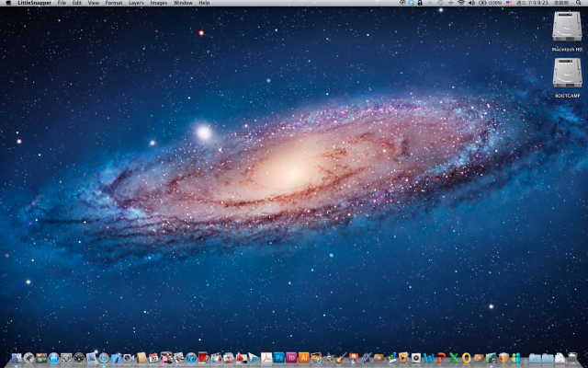Screen dimensions: 588x368
Task: Open the LittleSnapper application menu
Action: click(x=35, y=3)
